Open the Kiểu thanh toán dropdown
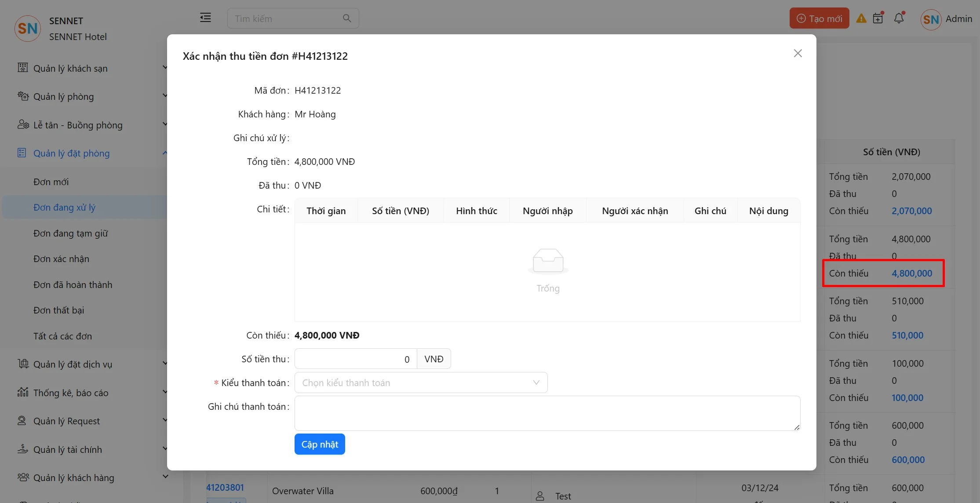Image resolution: width=980 pixels, height=503 pixels. coord(421,383)
